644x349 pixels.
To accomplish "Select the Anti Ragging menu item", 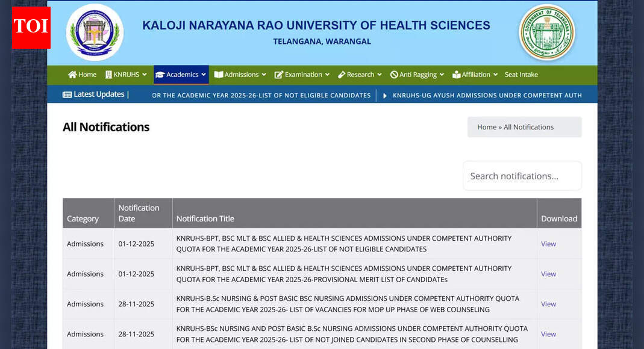I will [417, 74].
